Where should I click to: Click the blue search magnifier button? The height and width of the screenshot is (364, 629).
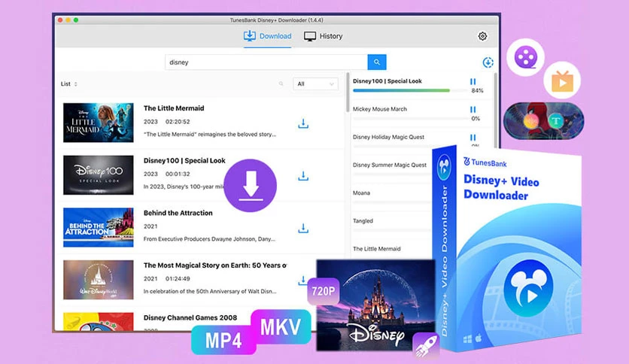coord(377,62)
